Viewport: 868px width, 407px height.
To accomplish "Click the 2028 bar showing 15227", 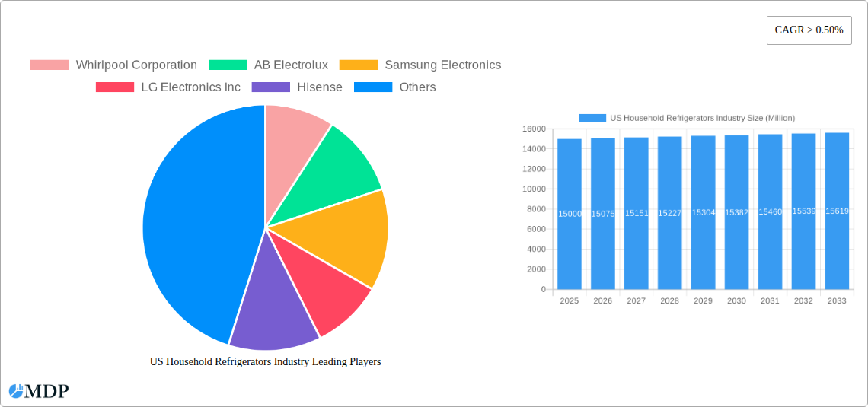I will [670, 213].
